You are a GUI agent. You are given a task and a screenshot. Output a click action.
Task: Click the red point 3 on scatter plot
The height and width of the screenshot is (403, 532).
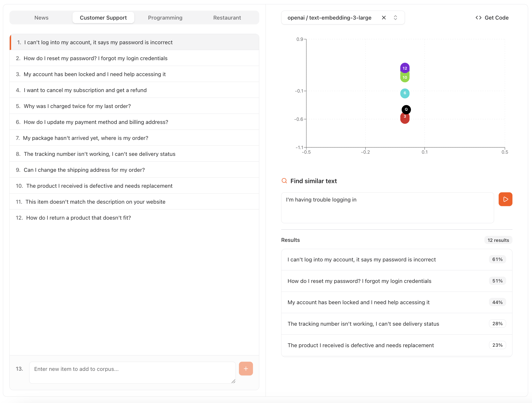coord(405,119)
